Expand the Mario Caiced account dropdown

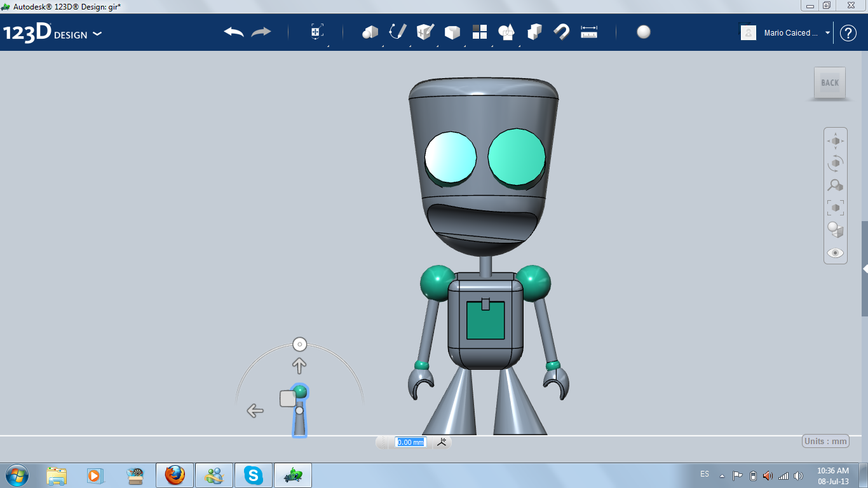click(828, 33)
